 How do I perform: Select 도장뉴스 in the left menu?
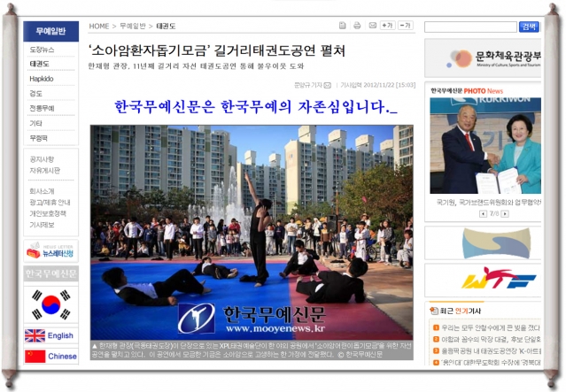[x=42, y=50]
